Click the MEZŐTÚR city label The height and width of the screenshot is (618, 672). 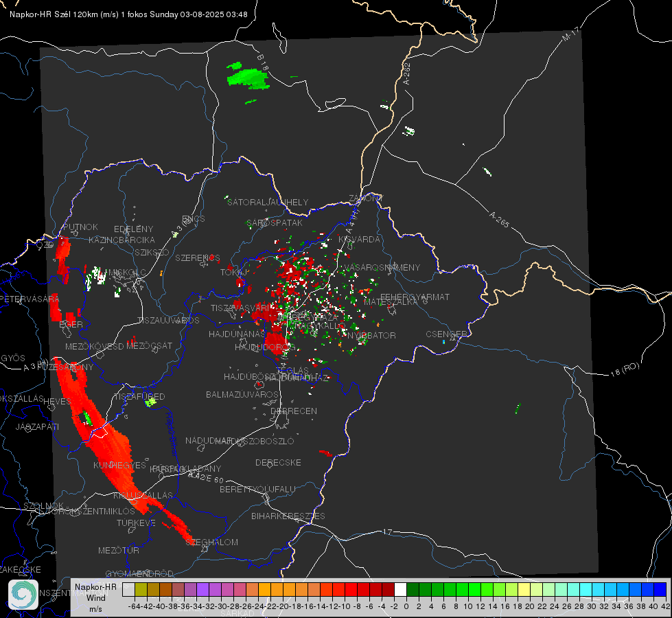point(118,550)
